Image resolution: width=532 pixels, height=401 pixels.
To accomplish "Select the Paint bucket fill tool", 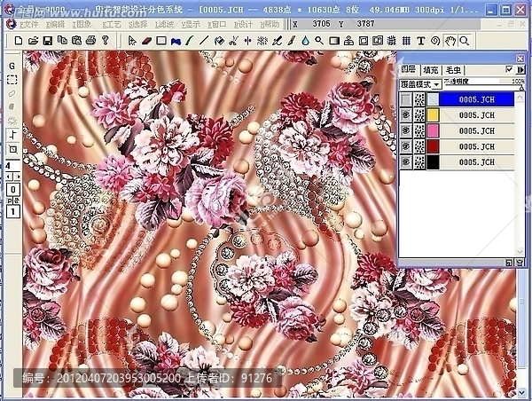I will pos(219,41).
